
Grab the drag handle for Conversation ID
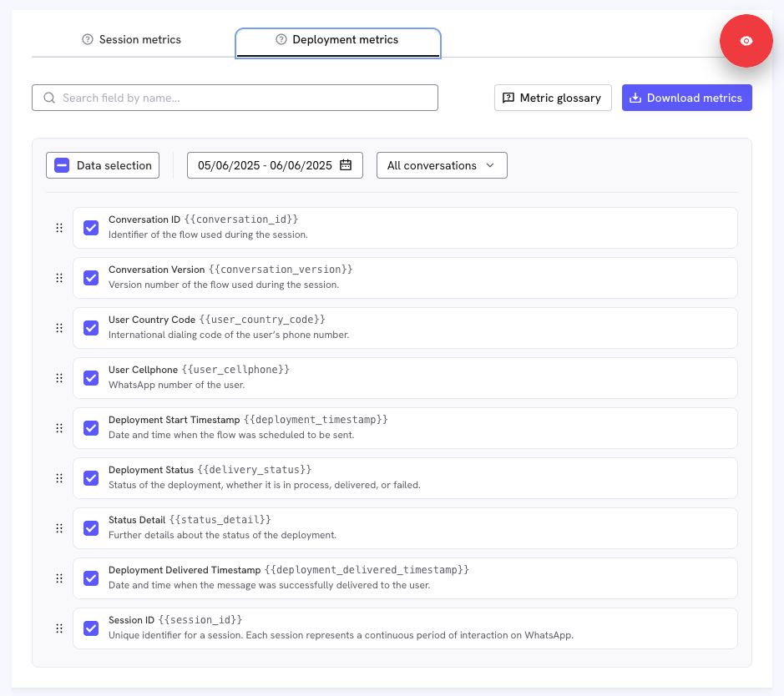(59, 228)
